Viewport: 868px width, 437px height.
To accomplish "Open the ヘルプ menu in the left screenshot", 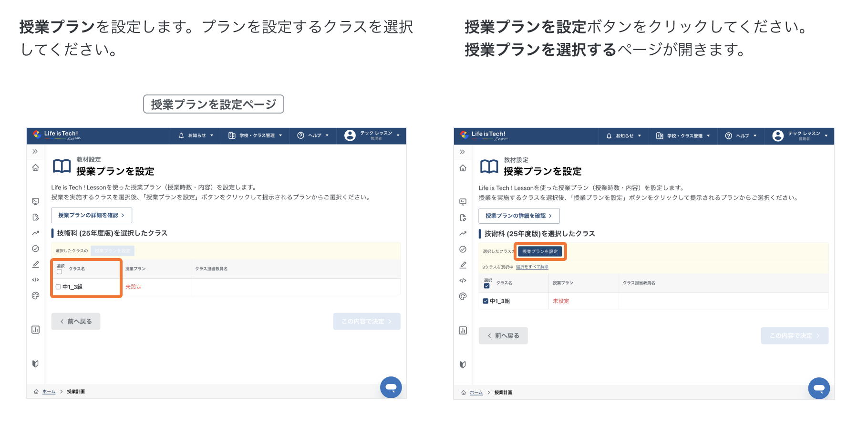I will click(x=313, y=135).
